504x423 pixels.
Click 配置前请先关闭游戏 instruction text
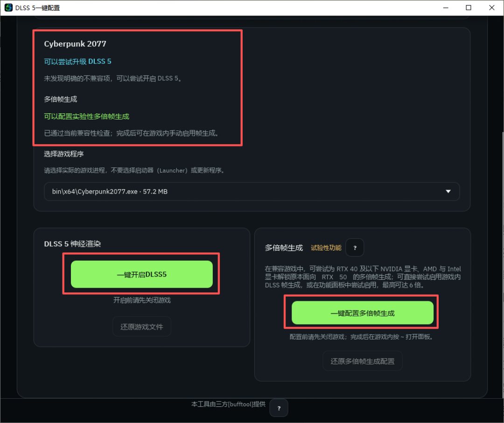362,337
